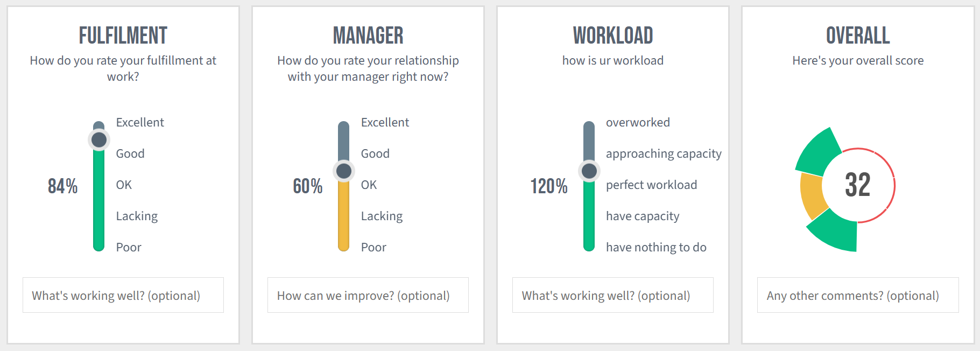The image size is (980, 351).
Task: Pick 'approaching capacity' workload label
Action: [664, 153]
